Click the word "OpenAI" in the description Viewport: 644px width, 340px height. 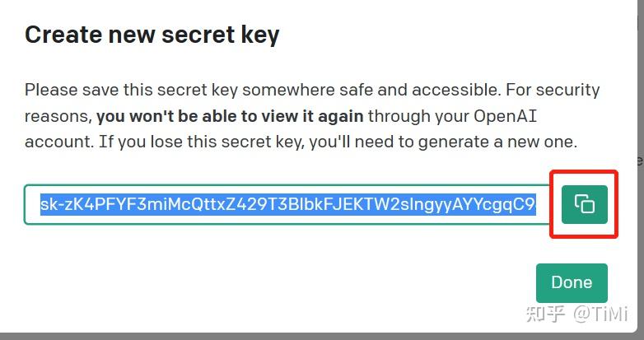pos(508,115)
